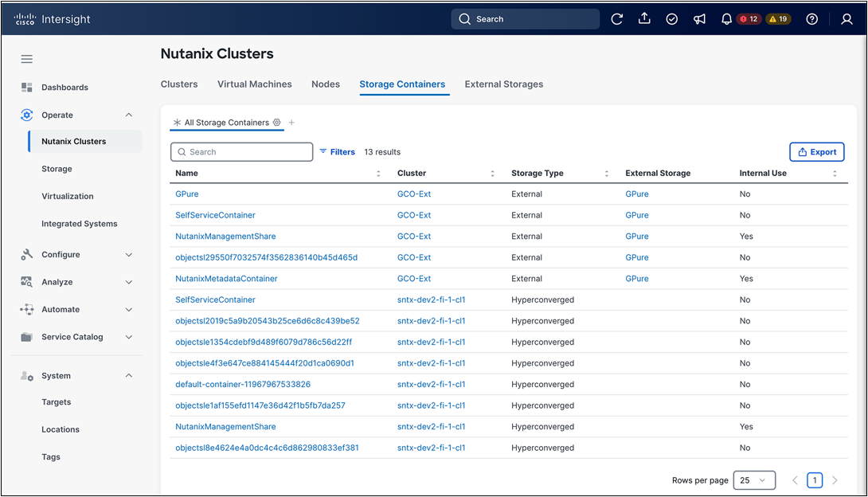Open the upload icon in header

tap(644, 19)
